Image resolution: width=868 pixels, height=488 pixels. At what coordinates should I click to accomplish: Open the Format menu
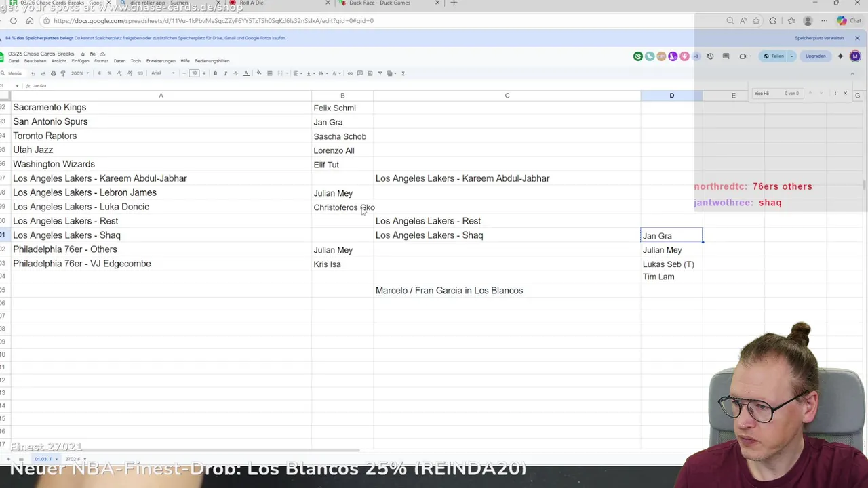coord(101,61)
